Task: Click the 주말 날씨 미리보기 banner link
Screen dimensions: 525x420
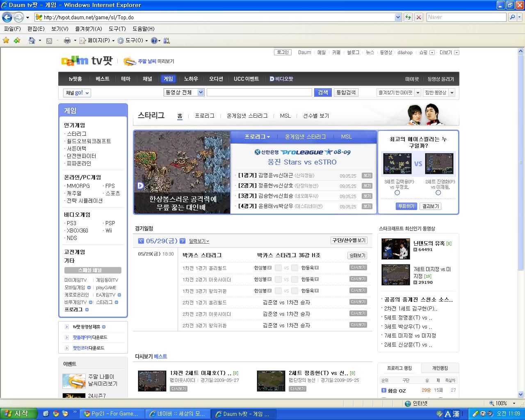Action: click(x=148, y=61)
